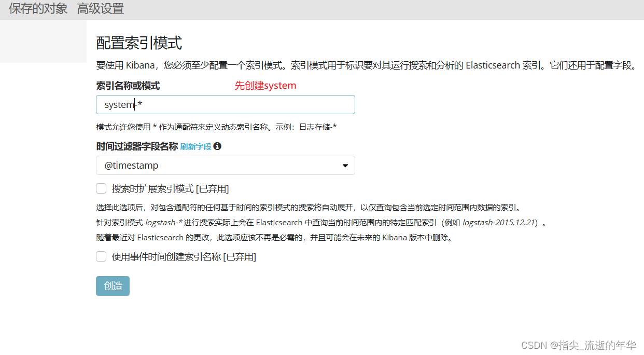The width and height of the screenshot is (644, 355).
Task: Click the 创造 button
Action: 113,286
